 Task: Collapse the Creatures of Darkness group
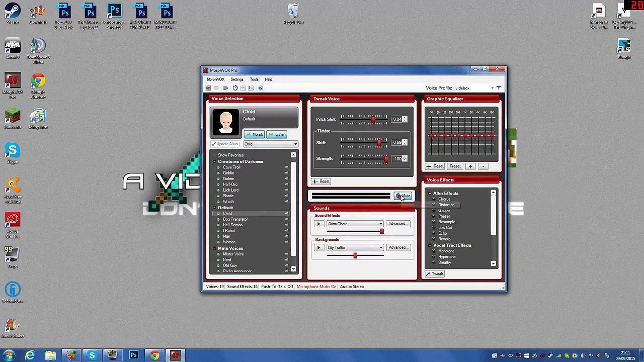[214, 161]
